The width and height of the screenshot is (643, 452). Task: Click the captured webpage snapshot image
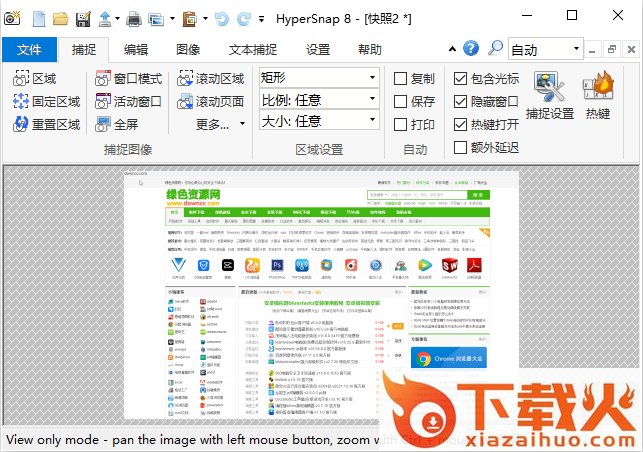point(322,295)
